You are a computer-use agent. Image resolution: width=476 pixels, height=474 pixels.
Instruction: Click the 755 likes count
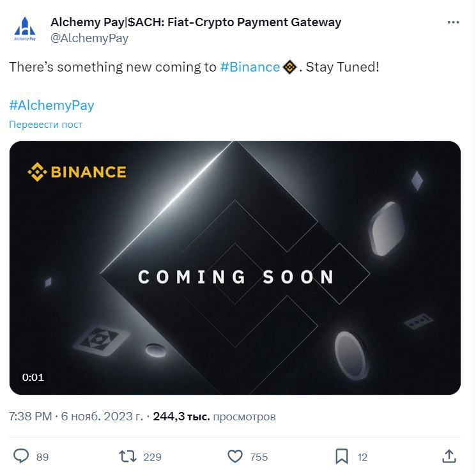click(259, 457)
